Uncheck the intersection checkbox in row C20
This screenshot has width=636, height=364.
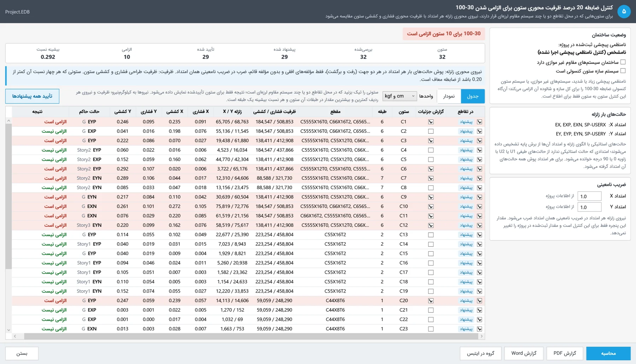click(479, 301)
